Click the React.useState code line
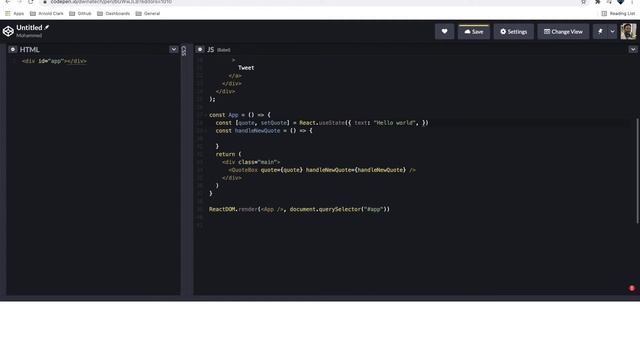Viewport: 640px width, 360px height. point(322,123)
